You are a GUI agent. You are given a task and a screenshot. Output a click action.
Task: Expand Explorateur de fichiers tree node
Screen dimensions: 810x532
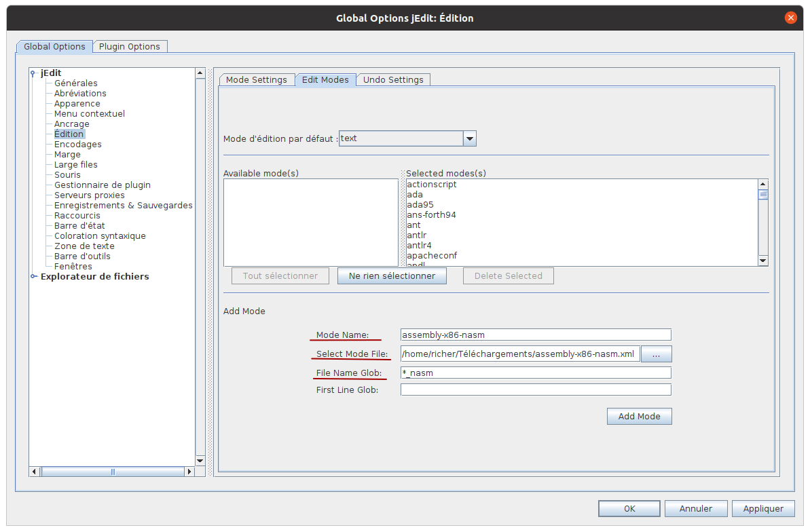[x=34, y=277]
